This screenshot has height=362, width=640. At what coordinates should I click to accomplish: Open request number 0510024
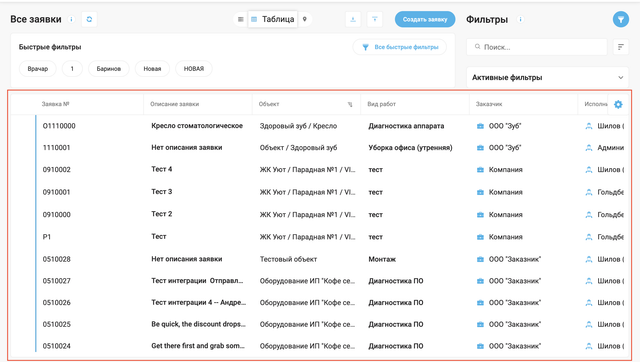57,346
